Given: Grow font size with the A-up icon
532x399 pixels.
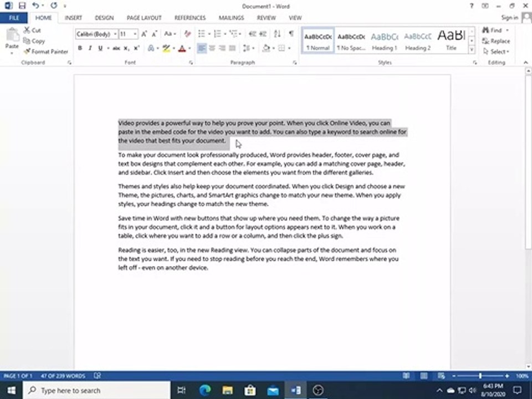Looking at the screenshot, I should tap(144, 34).
